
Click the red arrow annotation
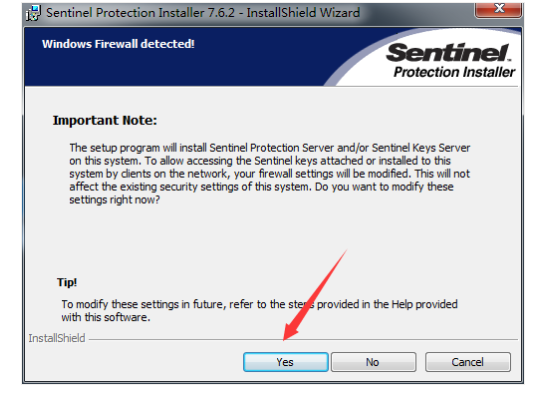(x=315, y=295)
